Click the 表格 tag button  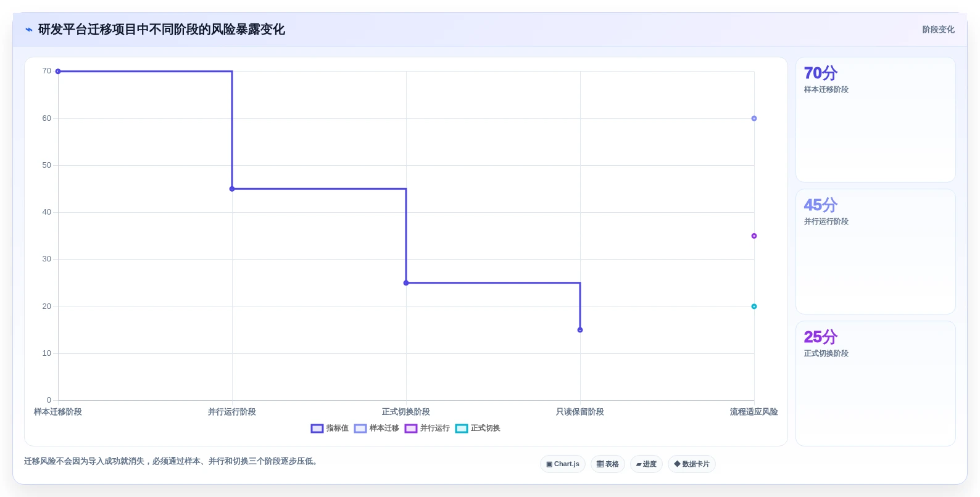(x=608, y=464)
